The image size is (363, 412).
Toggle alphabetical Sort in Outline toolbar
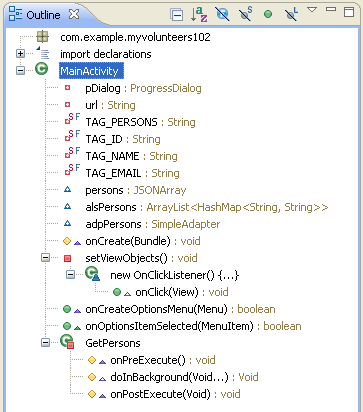pyautogui.click(x=199, y=15)
